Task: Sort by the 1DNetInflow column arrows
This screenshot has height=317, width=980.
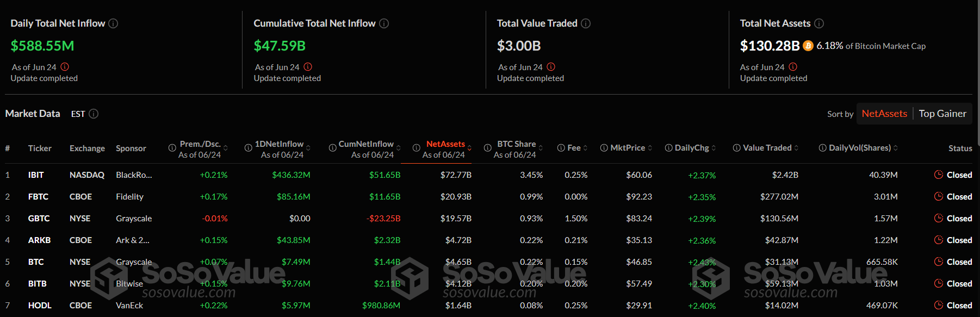Action: point(308,148)
